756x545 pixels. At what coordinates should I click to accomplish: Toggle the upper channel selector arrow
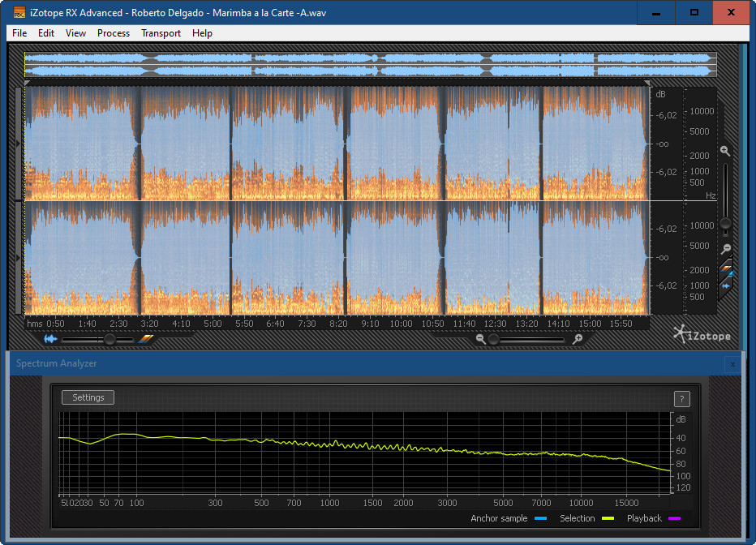click(x=19, y=144)
